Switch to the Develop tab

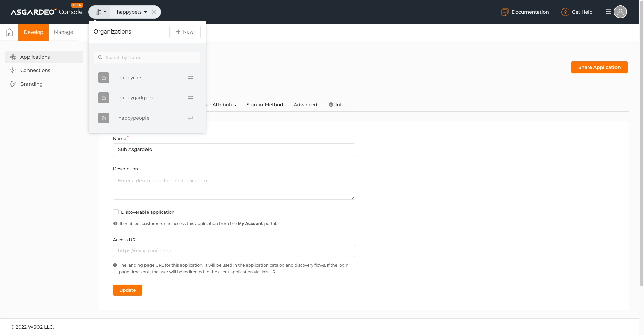pos(34,32)
